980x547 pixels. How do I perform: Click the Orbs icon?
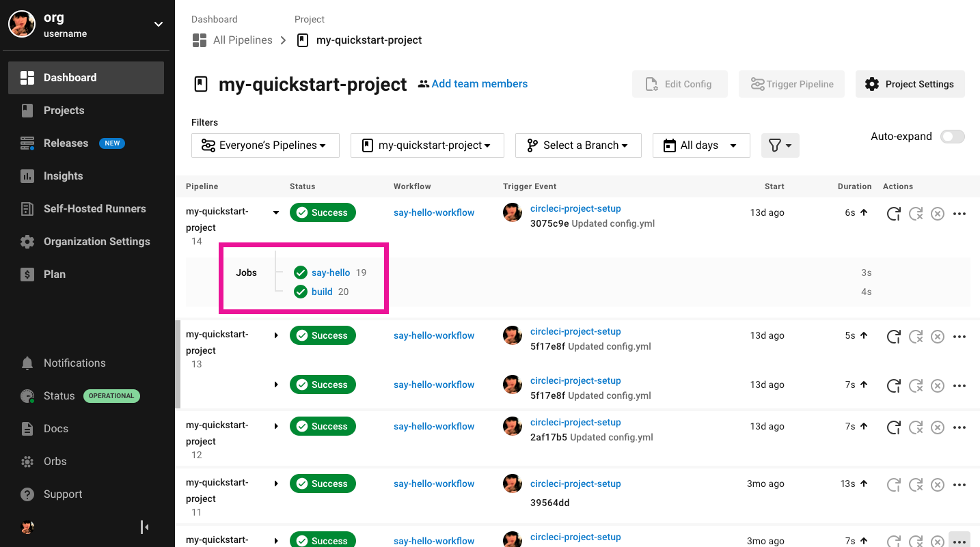27,462
